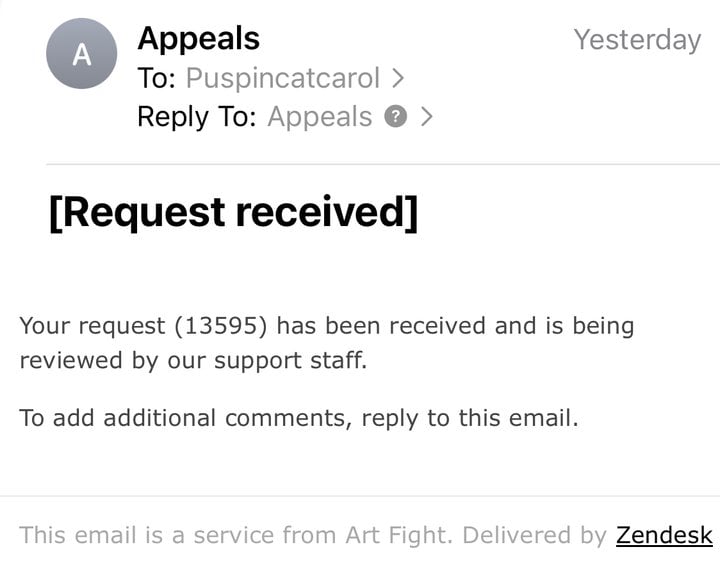Tap the 'To:' field label
The image size is (720, 570).
tap(157, 78)
